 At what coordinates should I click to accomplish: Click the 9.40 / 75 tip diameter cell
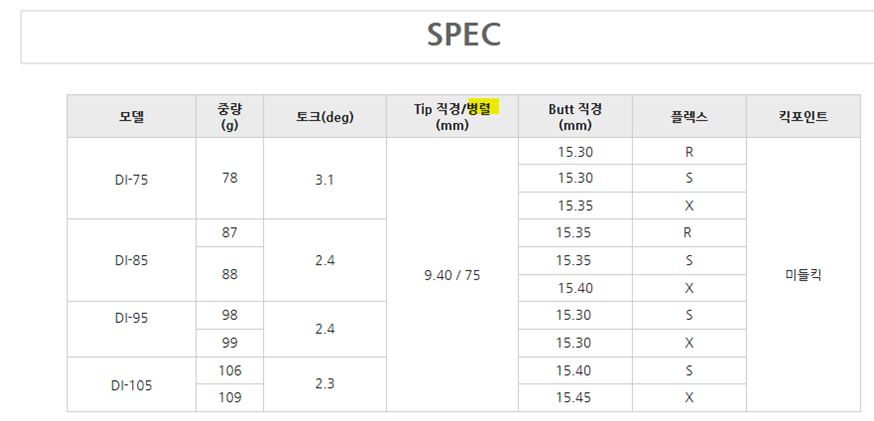(x=452, y=275)
